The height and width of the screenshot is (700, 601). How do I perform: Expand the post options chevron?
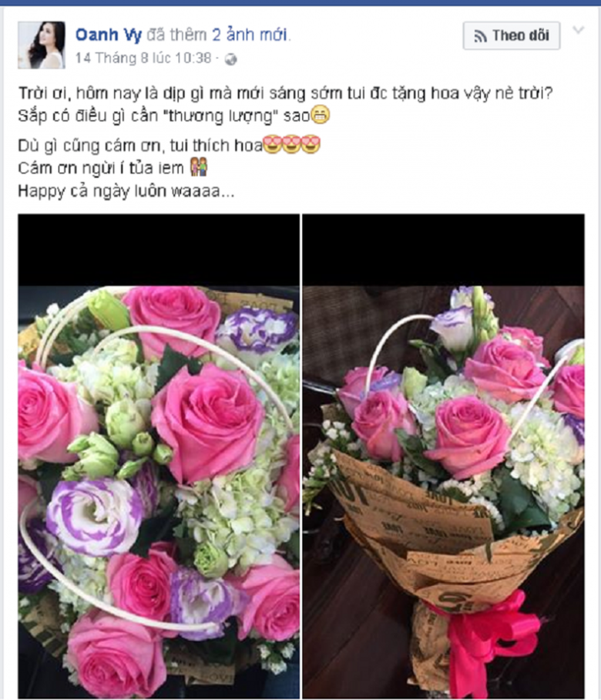click(578, 30)
